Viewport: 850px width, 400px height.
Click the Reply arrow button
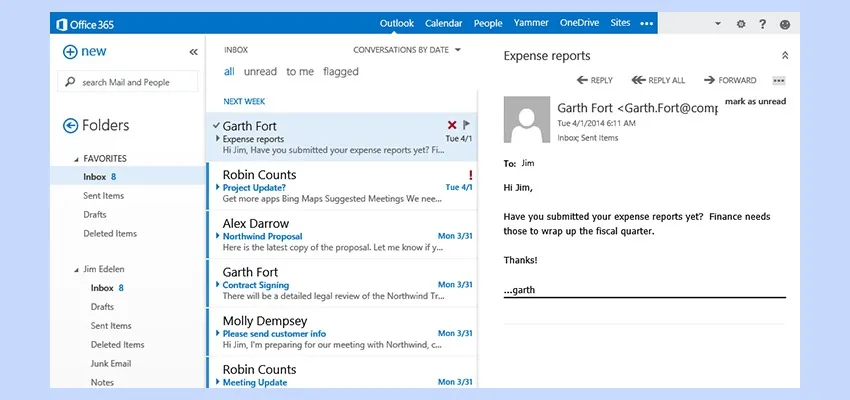595,80
